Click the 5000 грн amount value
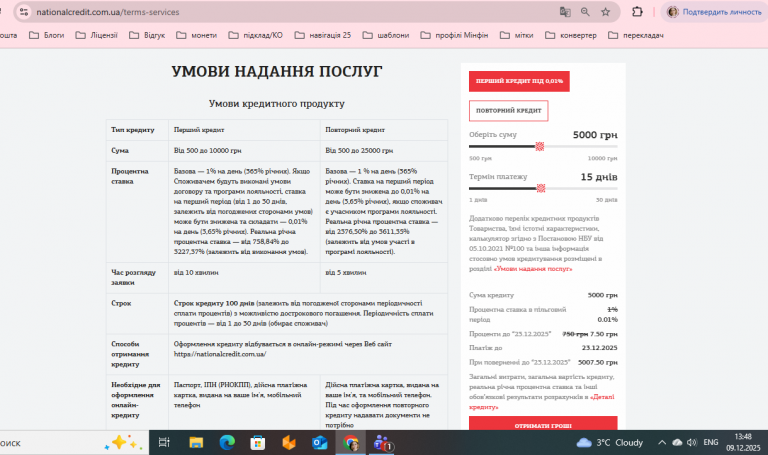Image resolution: width=768 pixels, height=455 pixels. pos(595,135)
